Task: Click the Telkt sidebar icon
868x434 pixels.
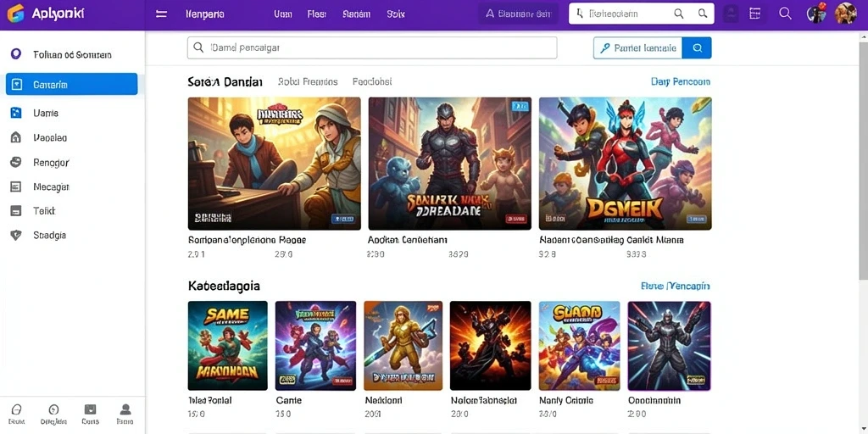Action: click(x=16, y=211)
